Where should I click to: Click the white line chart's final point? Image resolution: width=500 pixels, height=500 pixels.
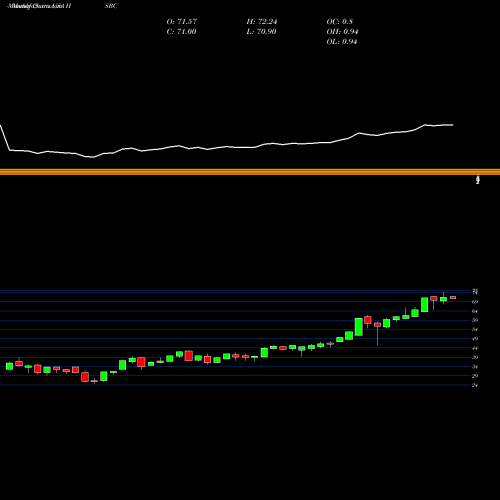pyautogui.click(x=453, y=125)
